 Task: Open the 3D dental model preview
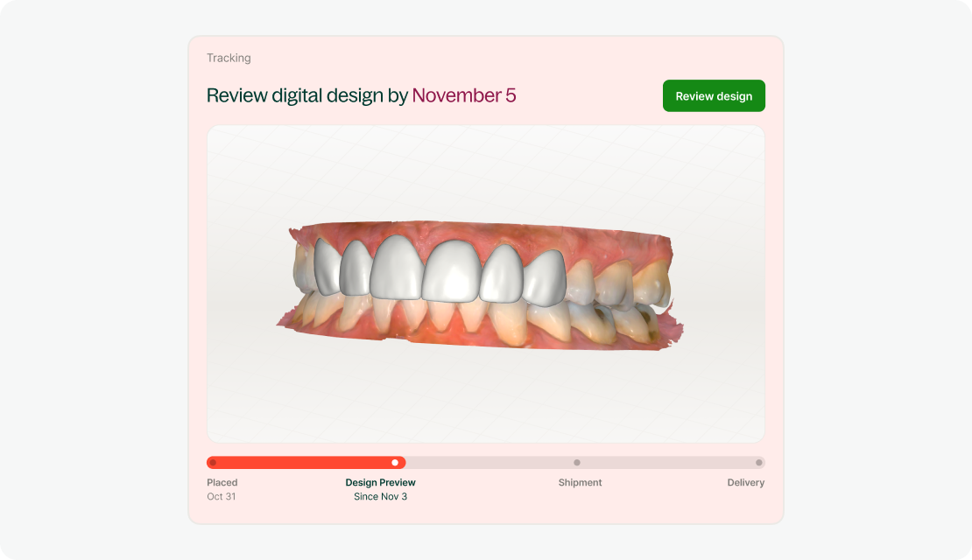tap(485, 283)
